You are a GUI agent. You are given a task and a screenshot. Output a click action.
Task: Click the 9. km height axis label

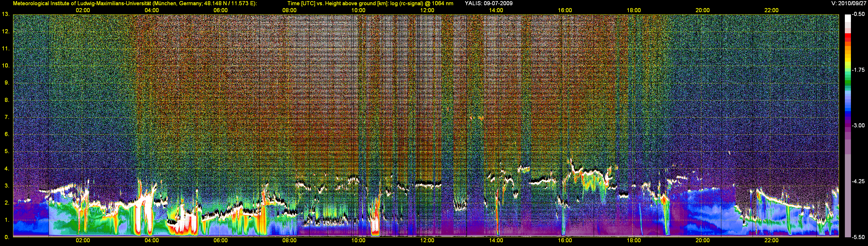click(7, 83)
